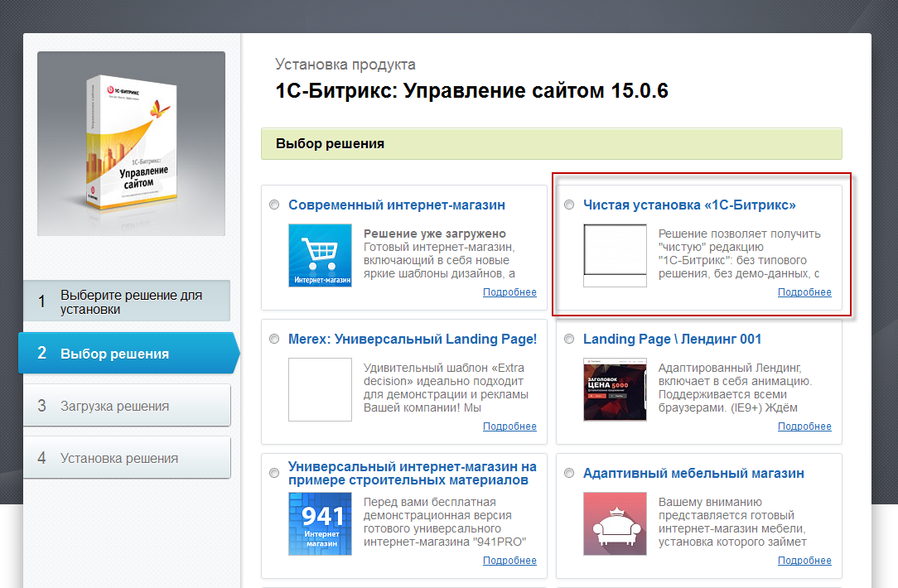The image size is (898, 588).
Task: Click the 941 Интернет магазин icon
Action: 320,524
